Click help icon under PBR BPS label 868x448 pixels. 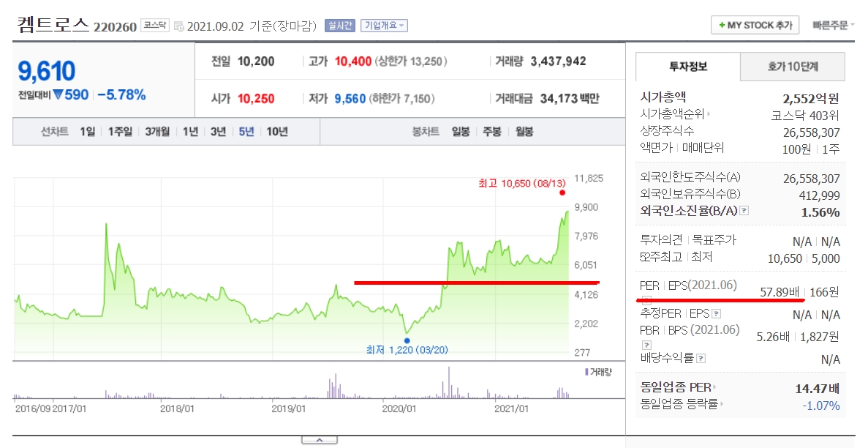pyautogui.click(x=646, y=345)
